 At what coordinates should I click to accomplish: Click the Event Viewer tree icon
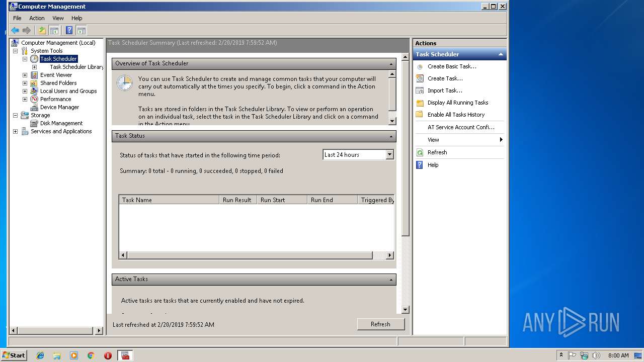tap(34, 75)
